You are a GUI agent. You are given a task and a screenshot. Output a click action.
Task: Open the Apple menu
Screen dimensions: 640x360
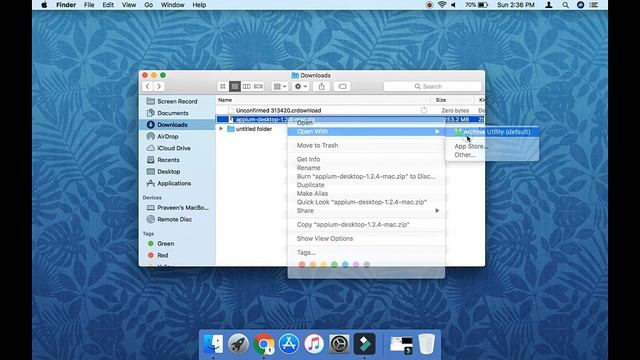pyautogui.click(x=44, y=5)
